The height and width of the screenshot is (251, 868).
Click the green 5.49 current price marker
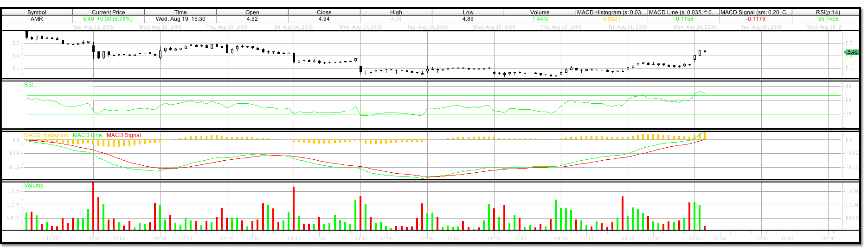[x=852, y=52]
